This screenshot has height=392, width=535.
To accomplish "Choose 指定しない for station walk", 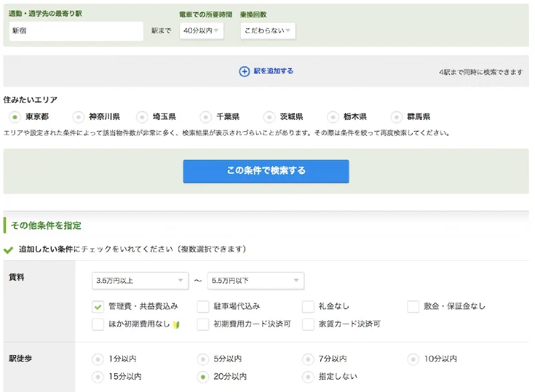I will coord(308,377).
